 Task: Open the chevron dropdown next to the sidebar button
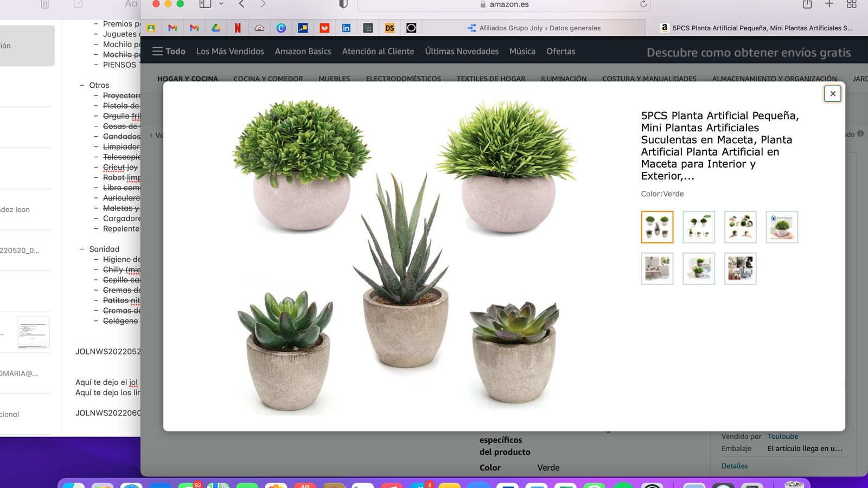pos(221,4)
